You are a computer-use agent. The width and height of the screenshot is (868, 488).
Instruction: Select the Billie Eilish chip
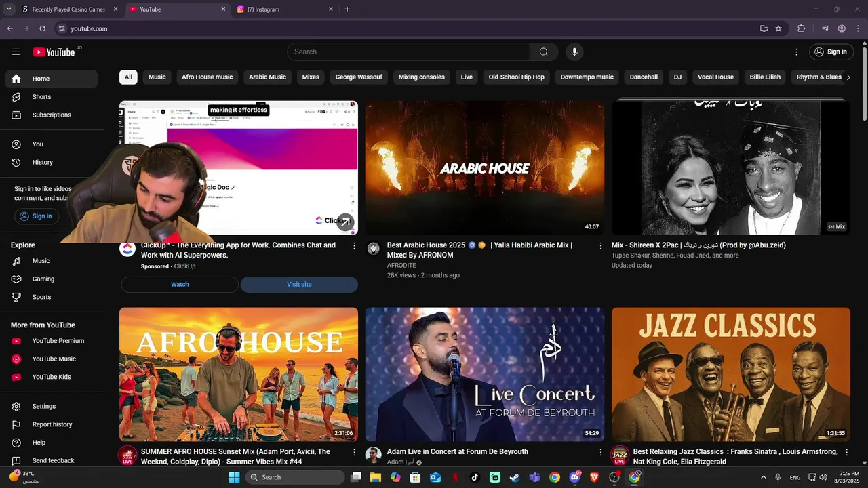pyautogui.click(x=765, y=77)
